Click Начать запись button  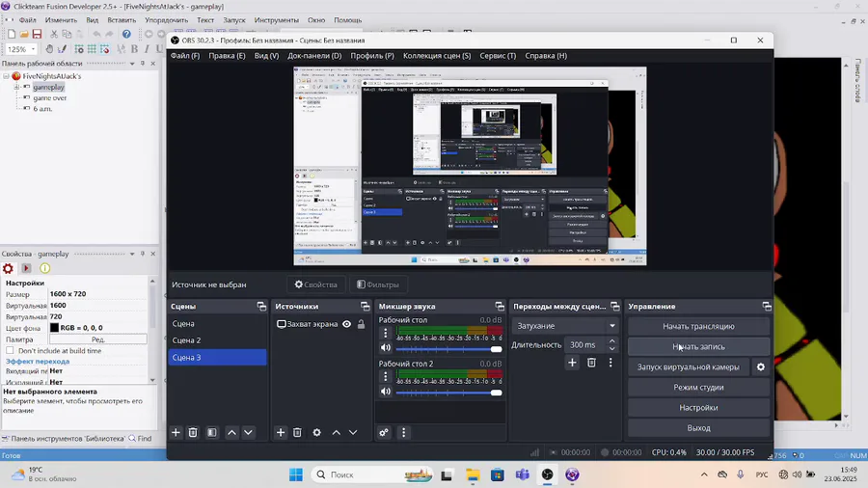point(698,347)
